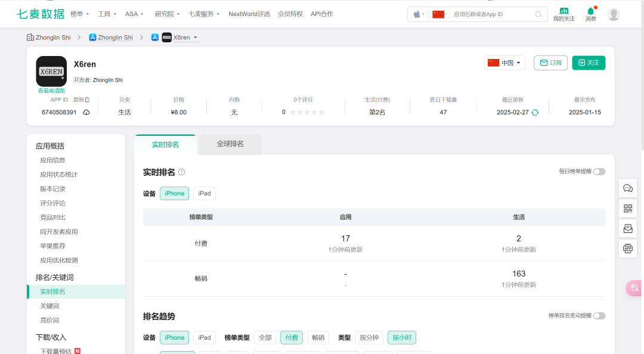Click the cloud download icon beside 6740508391
Viewport: 644px width, 354px height.
(x=86, y=112)
